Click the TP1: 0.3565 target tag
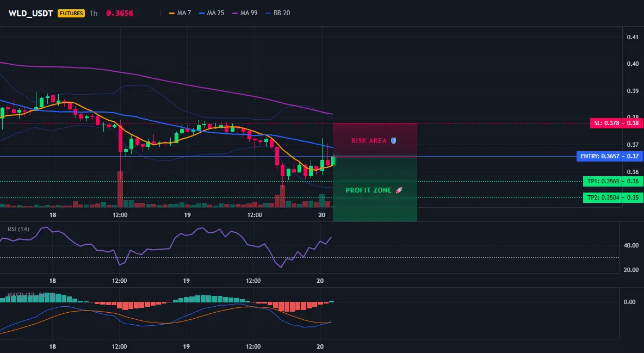 coord(603,181)
